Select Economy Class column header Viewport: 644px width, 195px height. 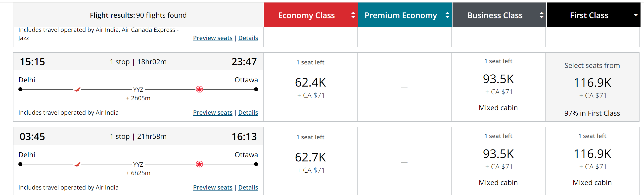pyautogui.click(x=311, y=15)
